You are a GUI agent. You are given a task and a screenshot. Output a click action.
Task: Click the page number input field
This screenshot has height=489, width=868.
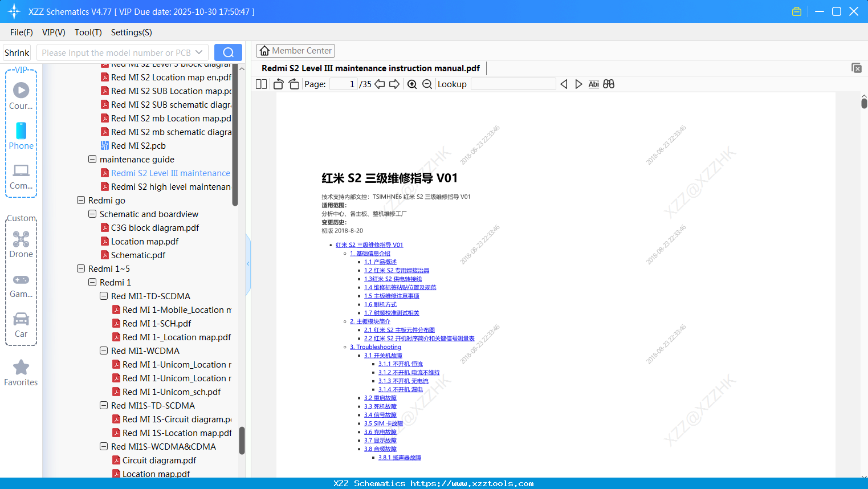pos(344,84)
